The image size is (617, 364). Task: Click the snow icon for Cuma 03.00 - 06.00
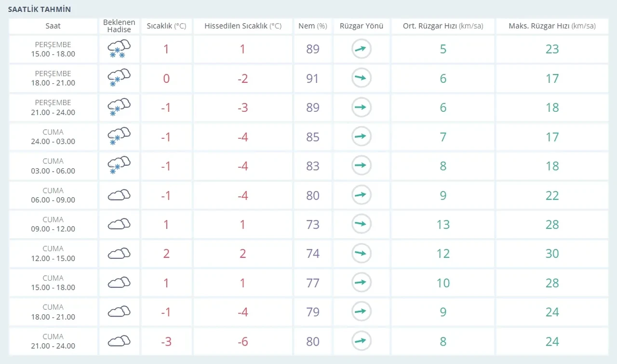point(119,166)
